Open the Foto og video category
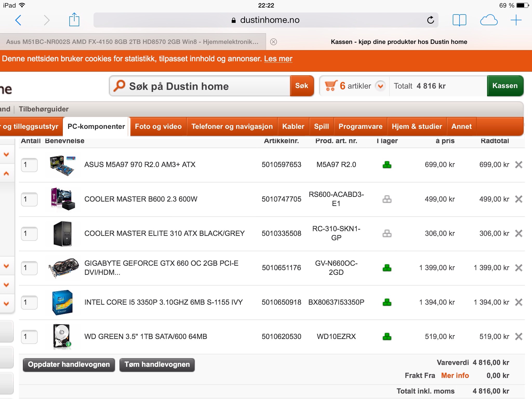Screen dimensions: 532x399 (158, 127)
